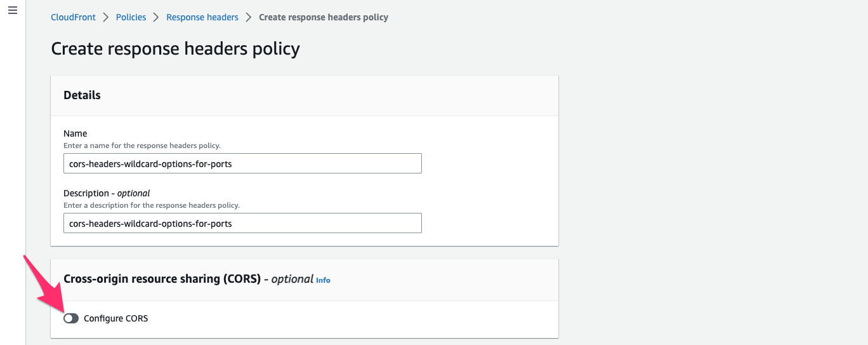Click the 'Enter a name' helper text

(142, 145)
